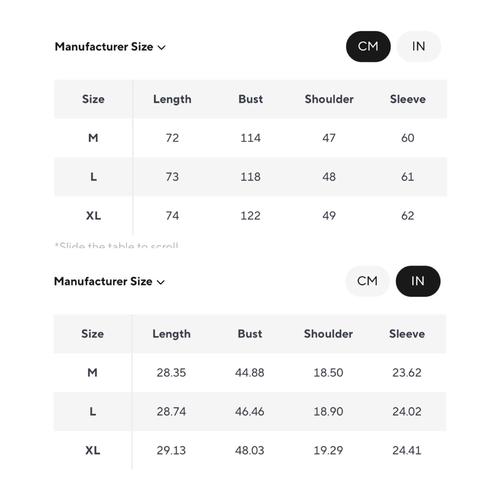Switch the top size chart to IN units
The width and height of the screenshot is (500, 500).
pyautogui.click(x=419, y=46)
